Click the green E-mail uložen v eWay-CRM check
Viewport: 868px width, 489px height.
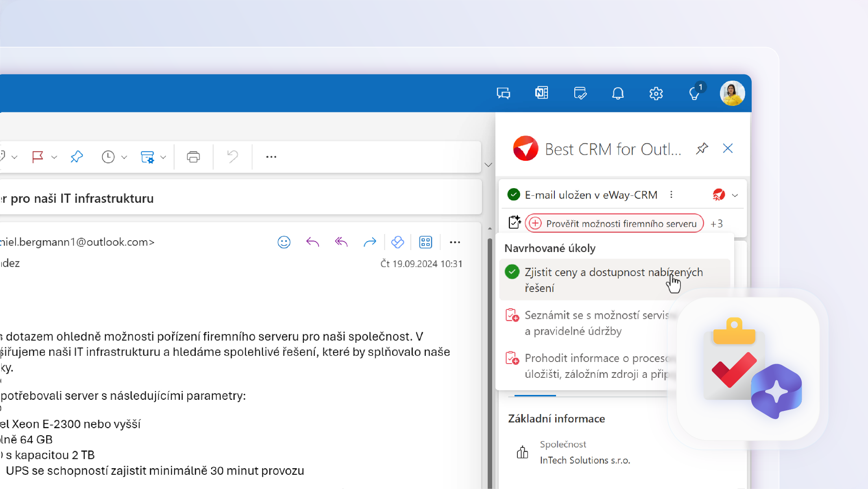pyautogui.click(x=514, y=195)
